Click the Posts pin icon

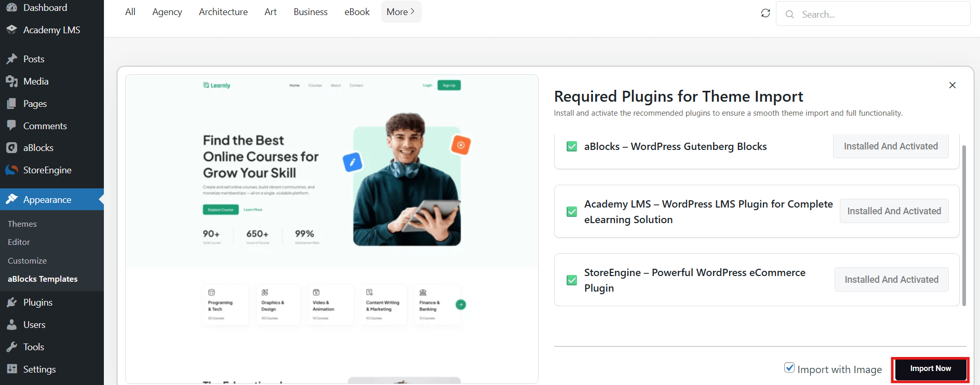tap(11, 59)
